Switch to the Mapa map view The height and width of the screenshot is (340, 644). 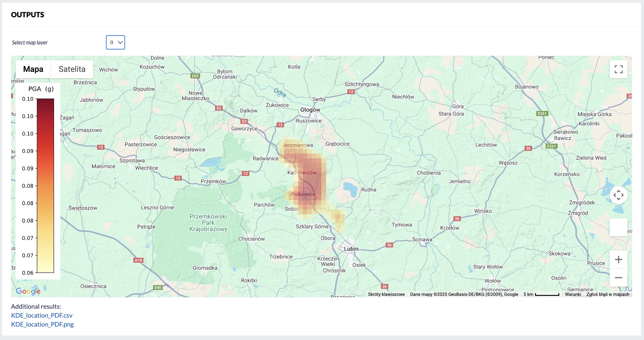point(33,69)
